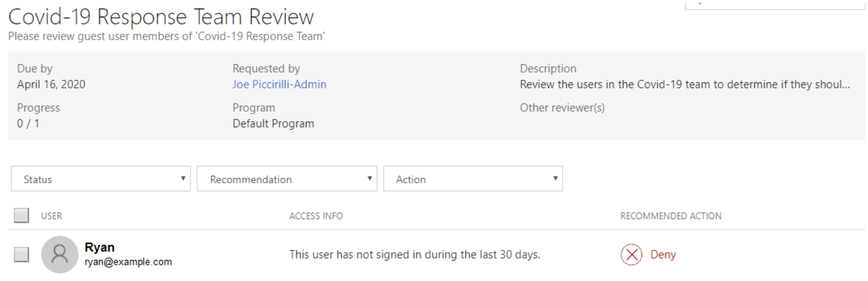Click the Other reviewer(s) label
The image size is (868, 281).
click(562, 108)
